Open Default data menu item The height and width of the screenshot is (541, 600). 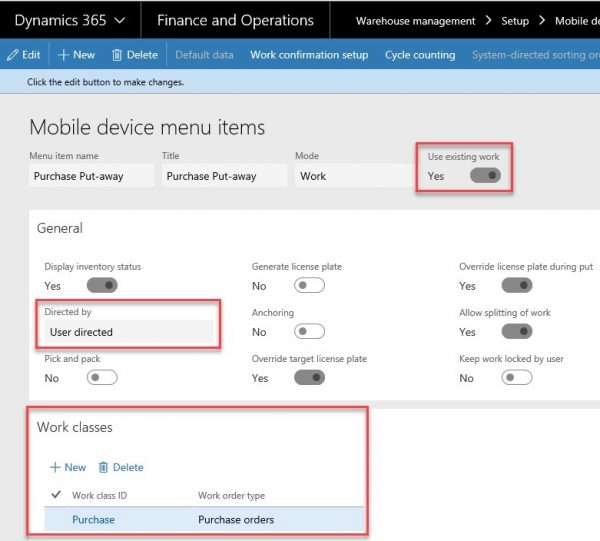click(x=204, y=55)
